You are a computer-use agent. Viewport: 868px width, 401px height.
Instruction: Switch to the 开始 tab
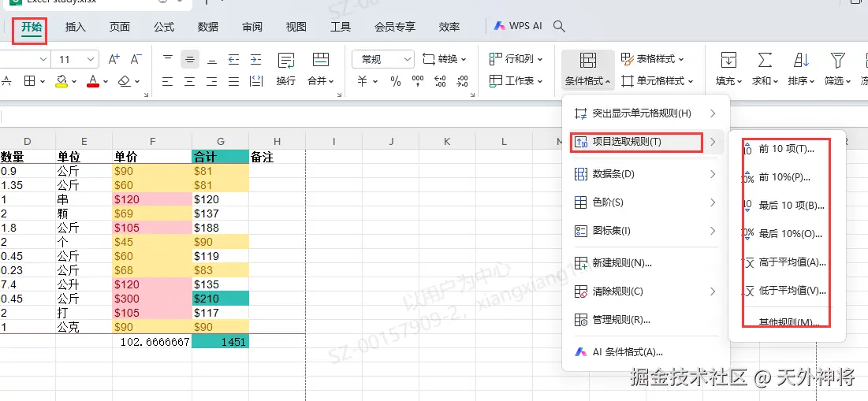point(32,27)
